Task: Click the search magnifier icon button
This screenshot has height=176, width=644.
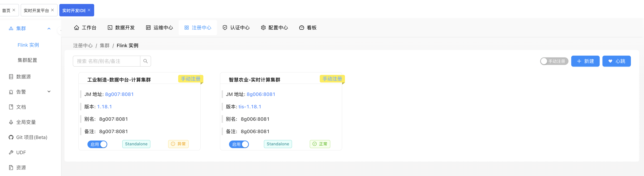Action: (x=146, y=61)
